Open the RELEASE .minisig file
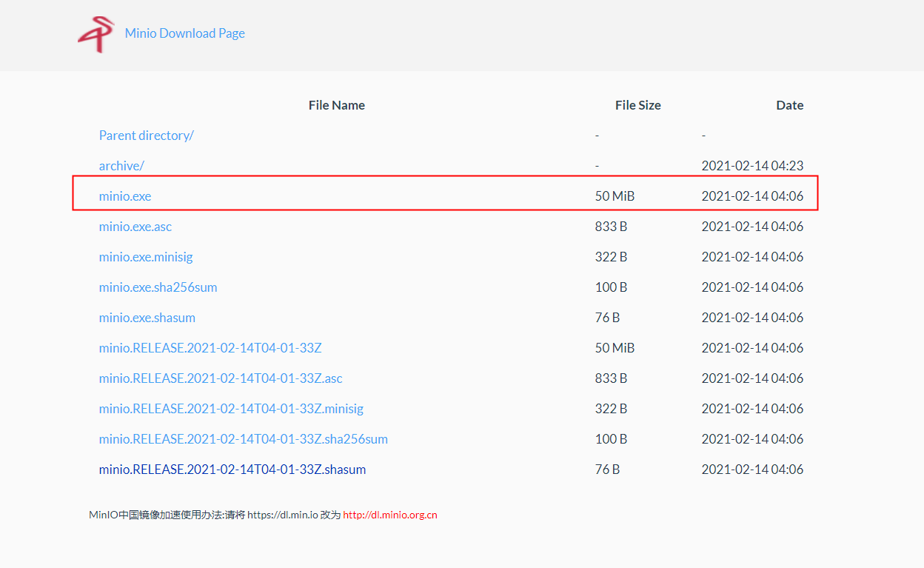 pyautogui.click(x=231, y=408)
